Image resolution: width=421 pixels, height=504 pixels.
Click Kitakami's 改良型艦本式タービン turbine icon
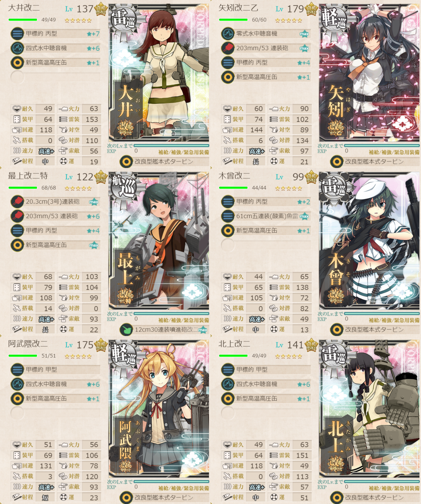pos(336,497)
